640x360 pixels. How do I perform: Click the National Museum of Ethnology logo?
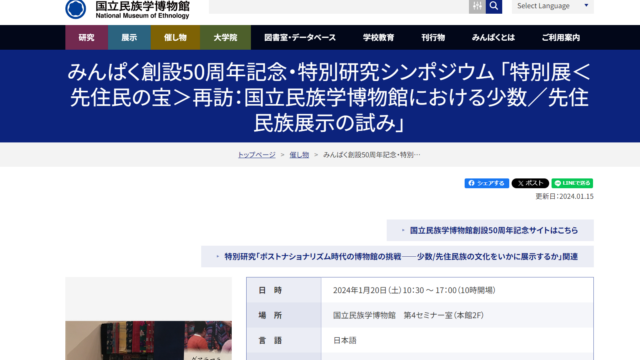[127, 9]
